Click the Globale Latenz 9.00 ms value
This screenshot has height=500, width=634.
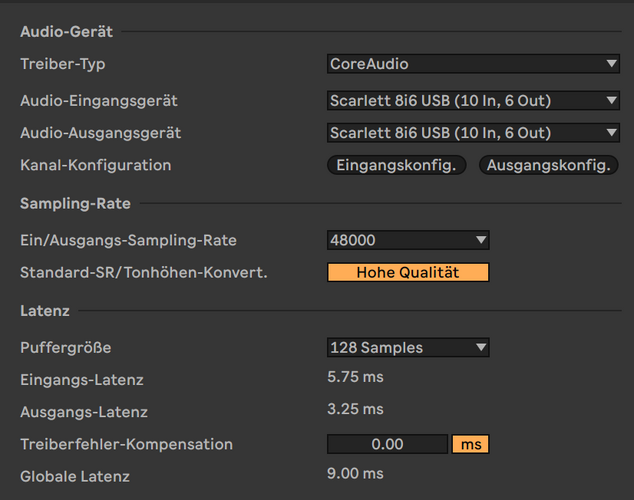355,474
